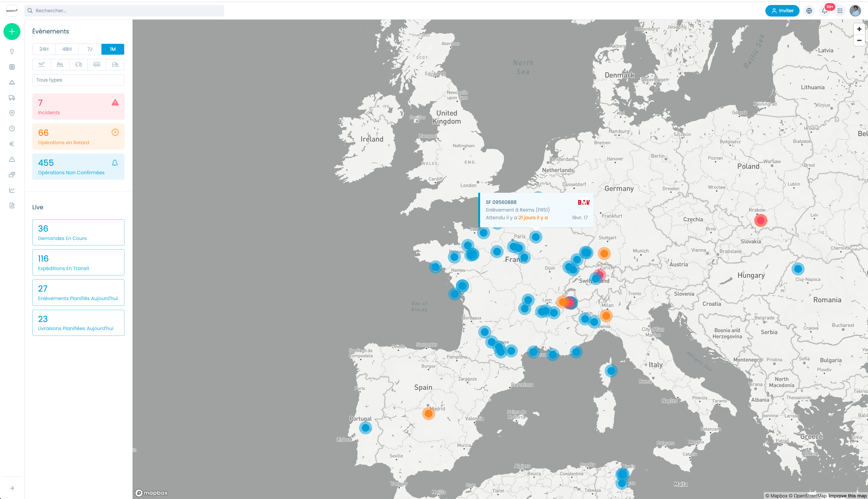Click the green plus create button

12,32
